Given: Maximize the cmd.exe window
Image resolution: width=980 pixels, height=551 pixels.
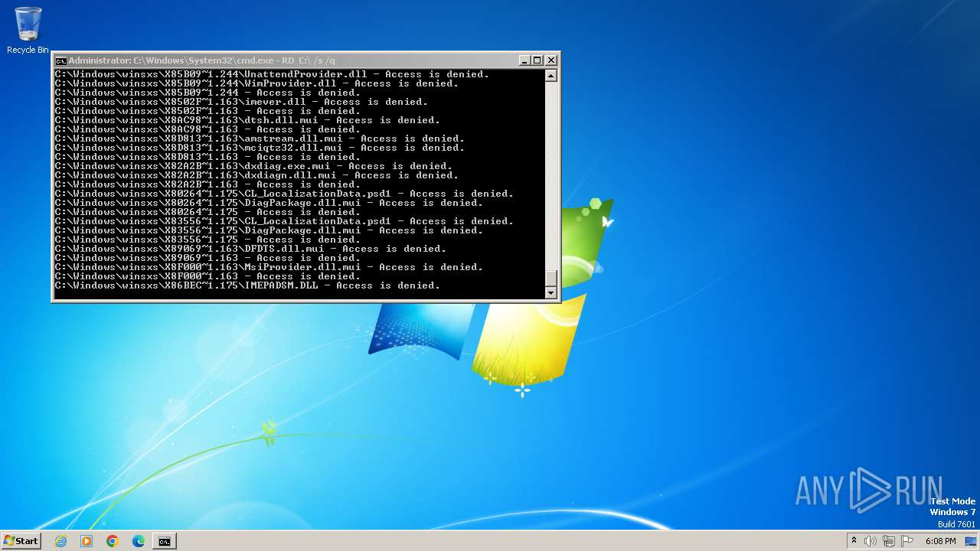Looking at the screenshot, I should pos(537,60).
